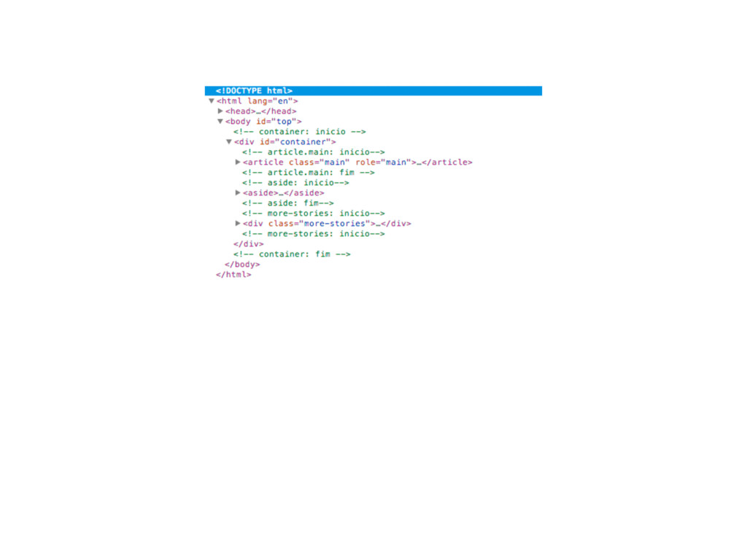747x560 pixels.
Task: Expand the aside element arrow
Action: coord(237,192)
